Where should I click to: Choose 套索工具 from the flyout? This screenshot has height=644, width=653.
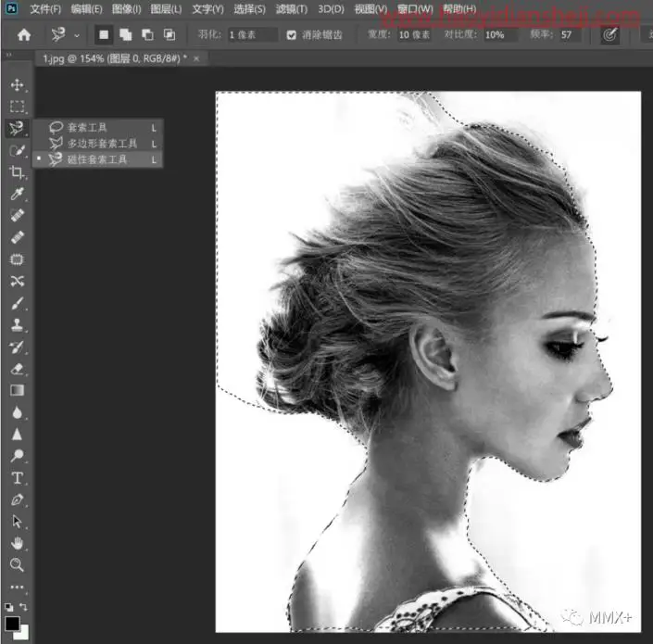coord(98,128)
